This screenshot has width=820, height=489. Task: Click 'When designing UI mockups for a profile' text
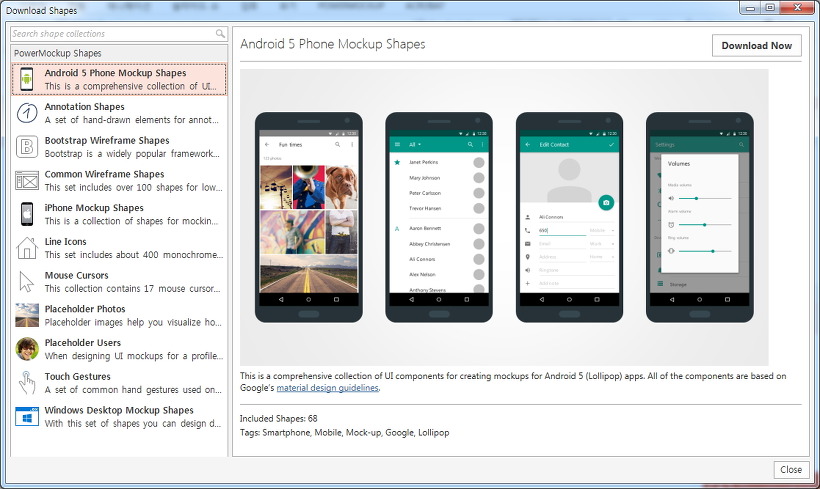pyautogui.click(x=134, y=356)
